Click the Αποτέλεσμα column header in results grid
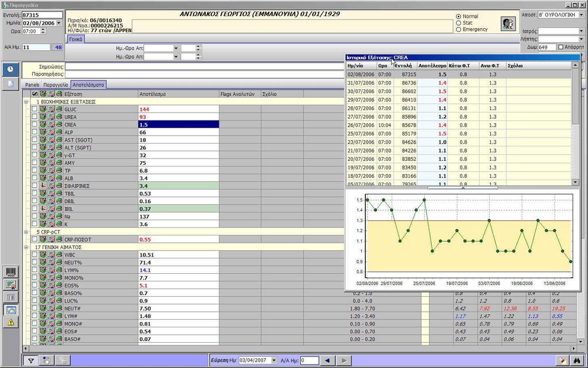 point(179,94)
